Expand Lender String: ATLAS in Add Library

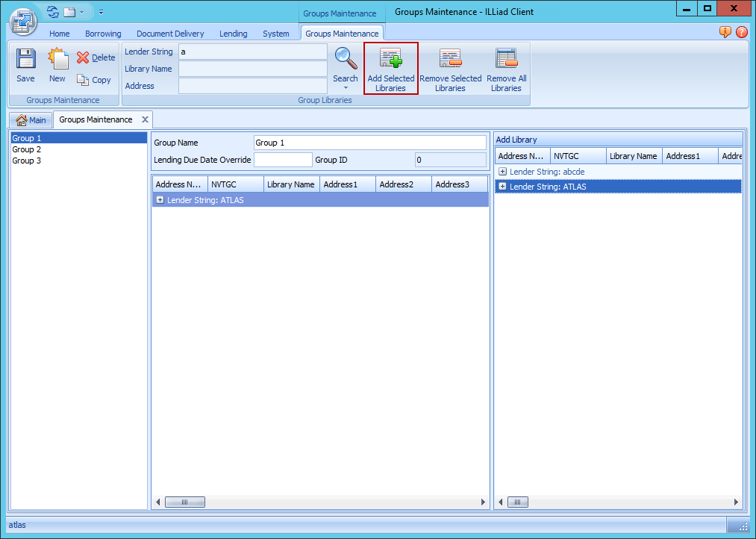point(503,187)
